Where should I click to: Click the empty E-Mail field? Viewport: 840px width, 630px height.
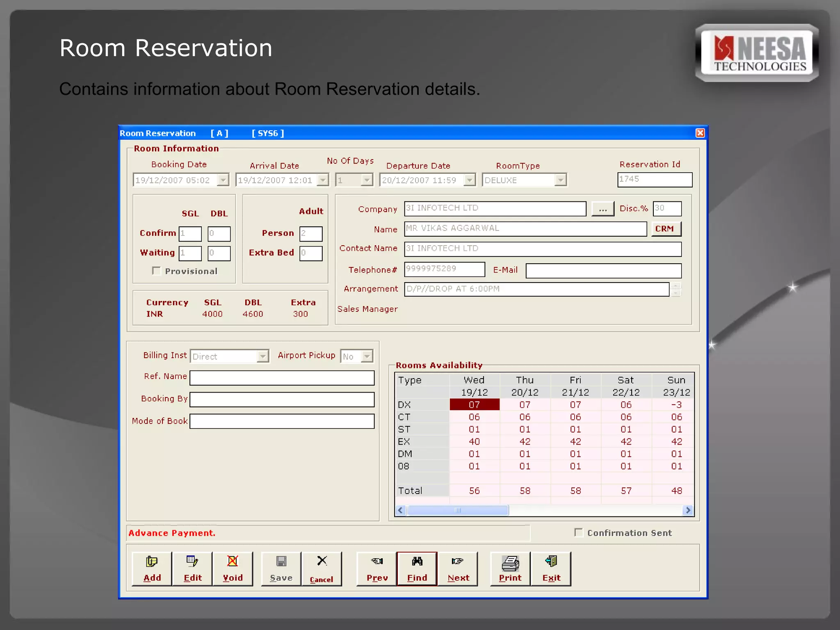click(x=604, y=271)
